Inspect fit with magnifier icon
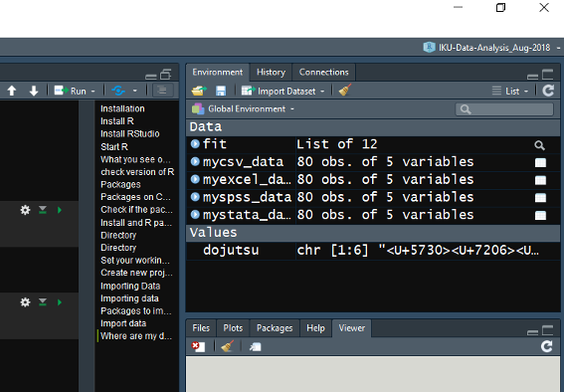564x392 pixels. (x=539, y=145)
